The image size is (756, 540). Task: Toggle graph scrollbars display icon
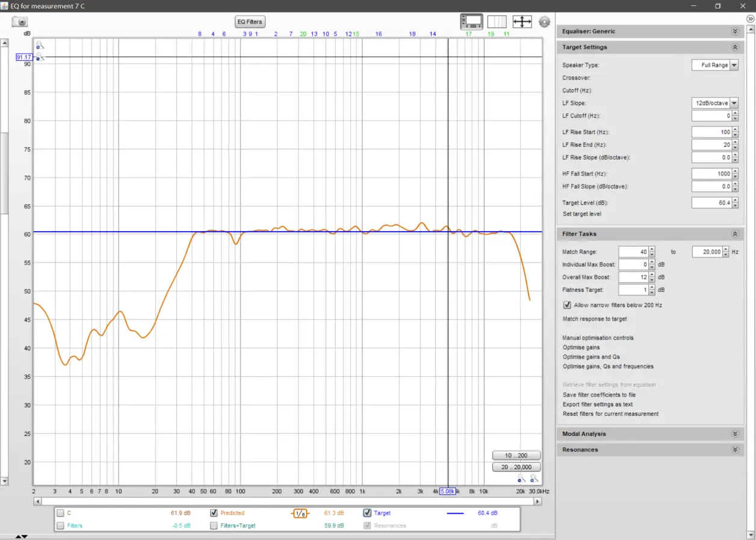click(472, 22)
